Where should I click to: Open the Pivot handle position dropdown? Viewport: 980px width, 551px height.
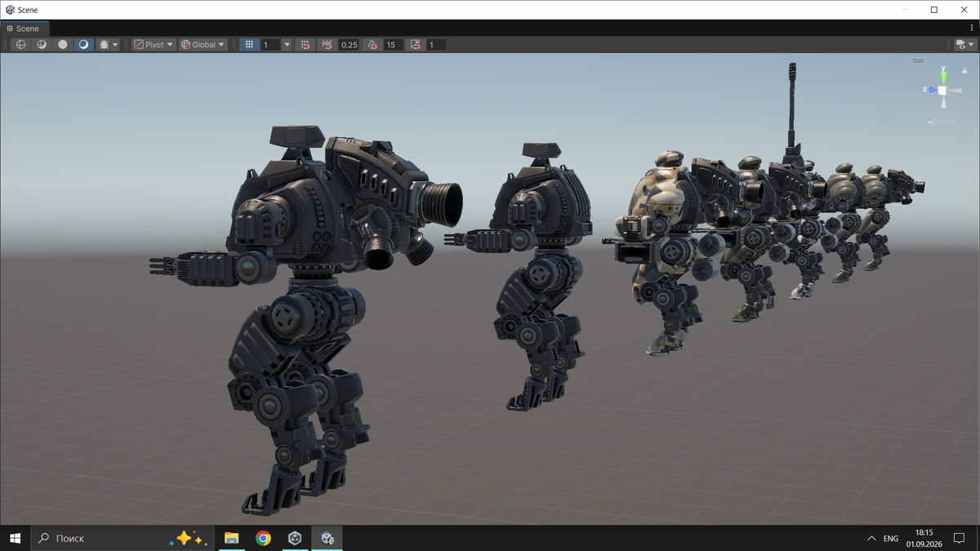[x=154, y=45]
